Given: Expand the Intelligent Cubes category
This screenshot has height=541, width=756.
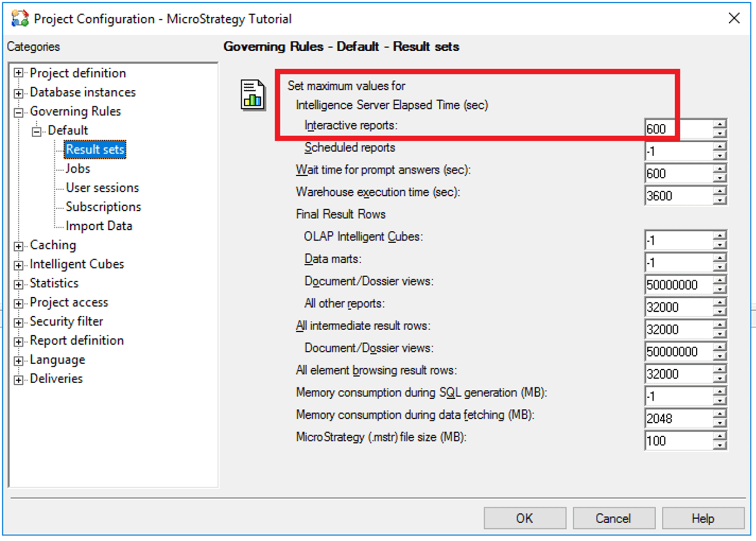Looking at the screenshot, I should coord(19,265).
